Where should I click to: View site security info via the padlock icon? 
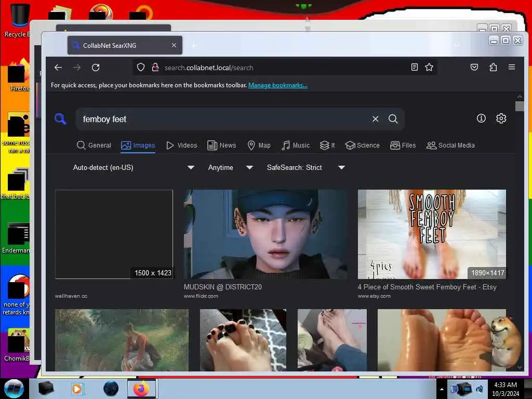155,68
